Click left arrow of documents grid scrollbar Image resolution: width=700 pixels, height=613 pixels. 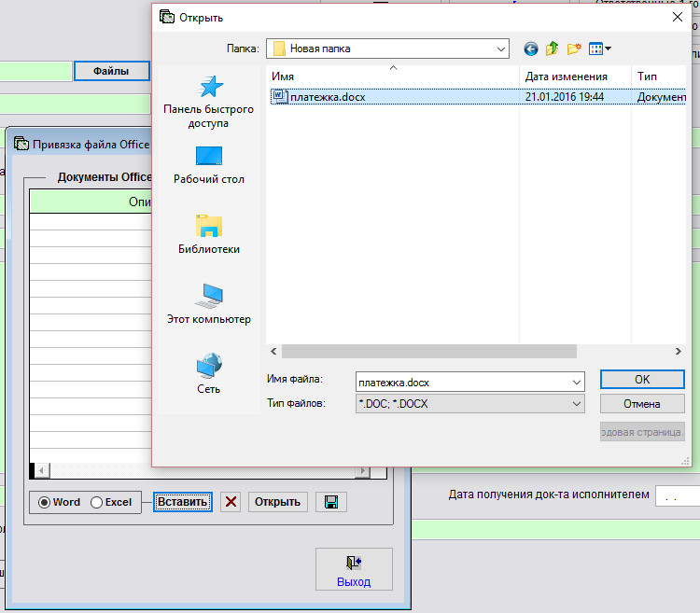[x=41, y=470]
